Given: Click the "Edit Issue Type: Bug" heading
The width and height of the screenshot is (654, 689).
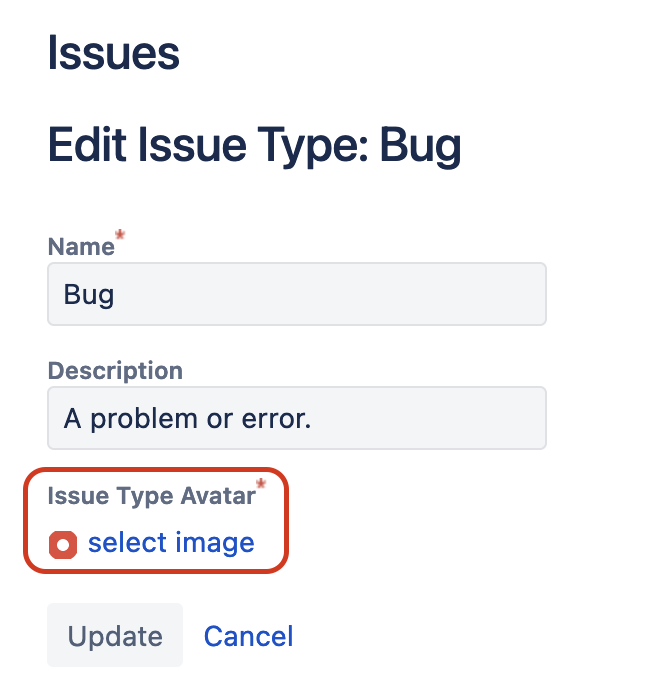Looking at the screenshot, I should point(254,145).
